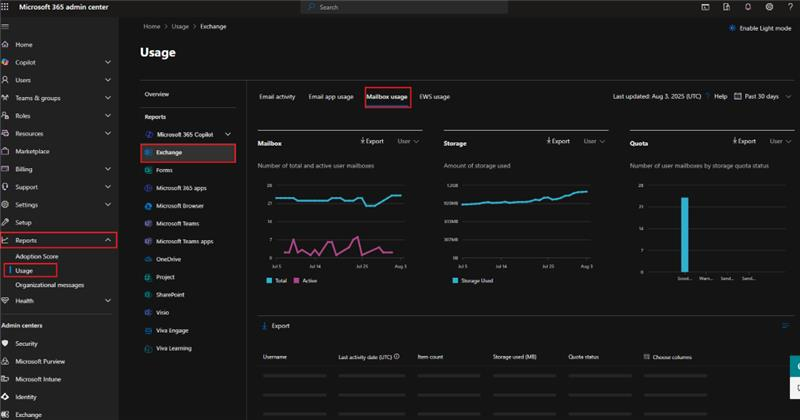Click the Marketplace bag icon

5,151
